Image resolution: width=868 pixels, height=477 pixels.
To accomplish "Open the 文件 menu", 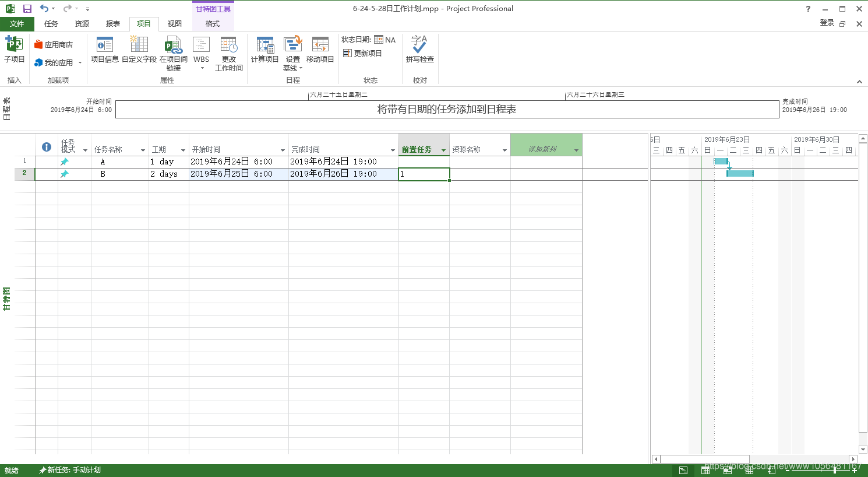I will pyautogui.click(x=17, y=23).
